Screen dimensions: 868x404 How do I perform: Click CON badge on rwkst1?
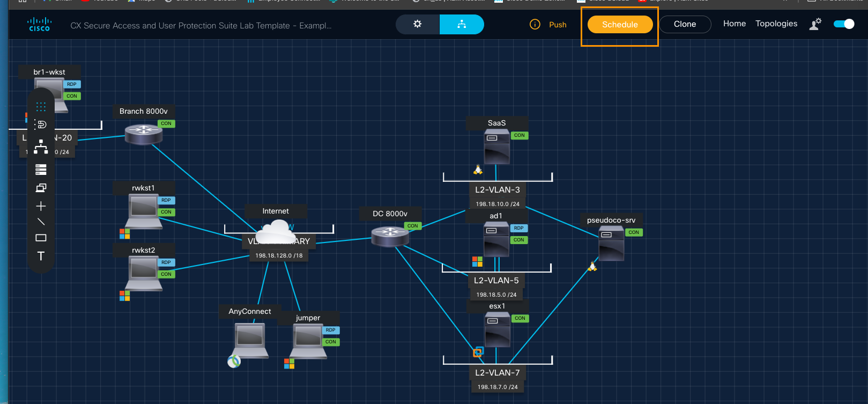[x=166, y=212]
